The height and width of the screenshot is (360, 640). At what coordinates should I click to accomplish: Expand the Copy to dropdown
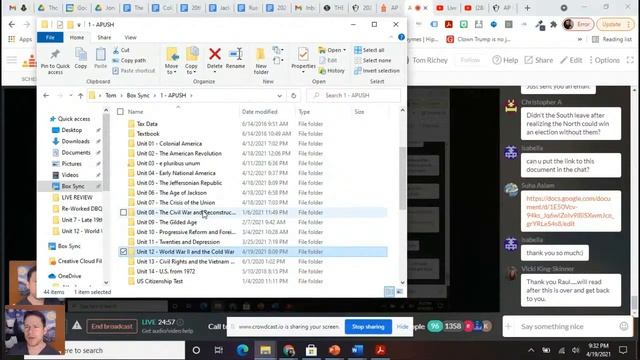(191, 69)
